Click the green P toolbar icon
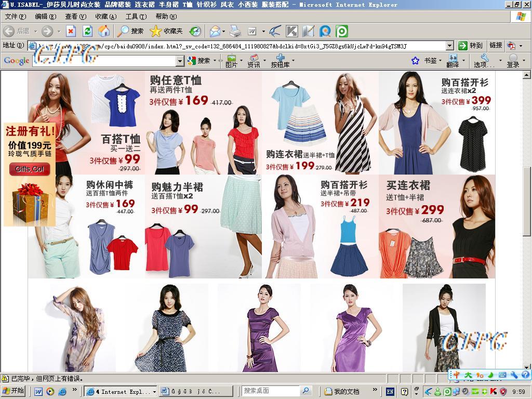The width and height of the screenshot is (532, 399). click(x=342, y=31)
